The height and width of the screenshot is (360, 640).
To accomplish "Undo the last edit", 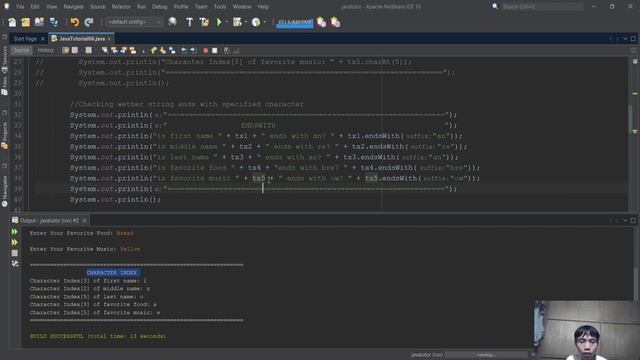I will (x=75, y=22).
